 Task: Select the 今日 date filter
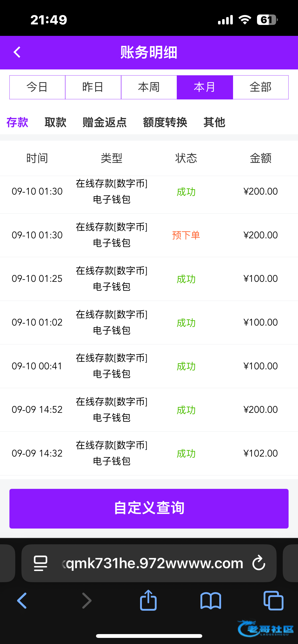(x=37, y=87)
